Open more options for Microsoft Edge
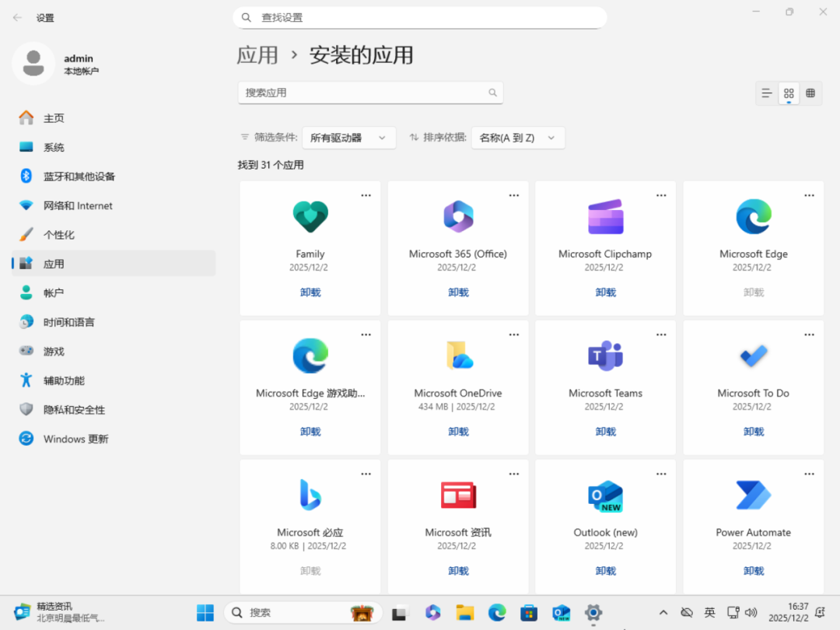 tap(809, 195)
